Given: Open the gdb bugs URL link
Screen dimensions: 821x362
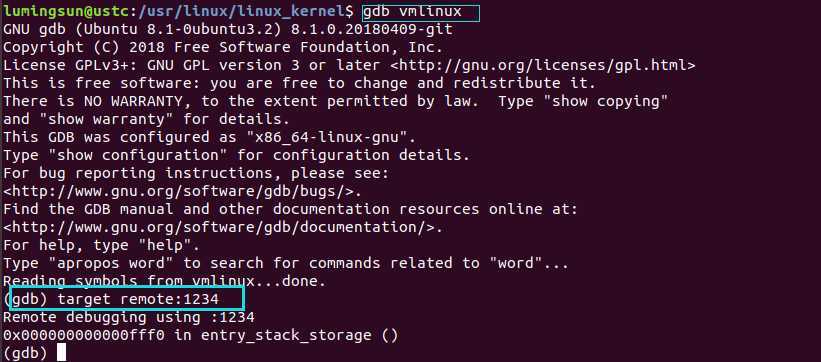Looking at the screenshot, I should coord(182,191).
